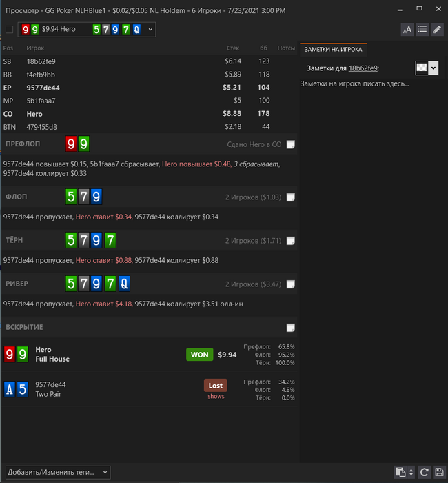Click the 'Two Pair' hand label for 9577de44

[x=48, y=394]
